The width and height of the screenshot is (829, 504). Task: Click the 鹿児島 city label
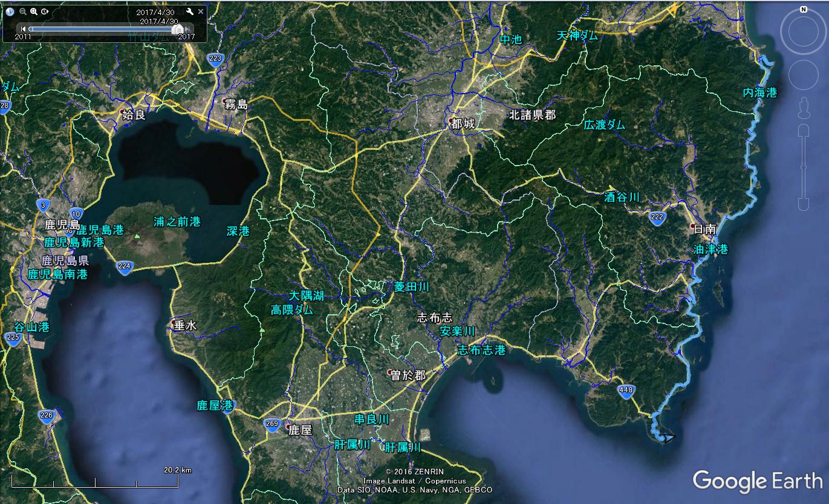point(59,224)
